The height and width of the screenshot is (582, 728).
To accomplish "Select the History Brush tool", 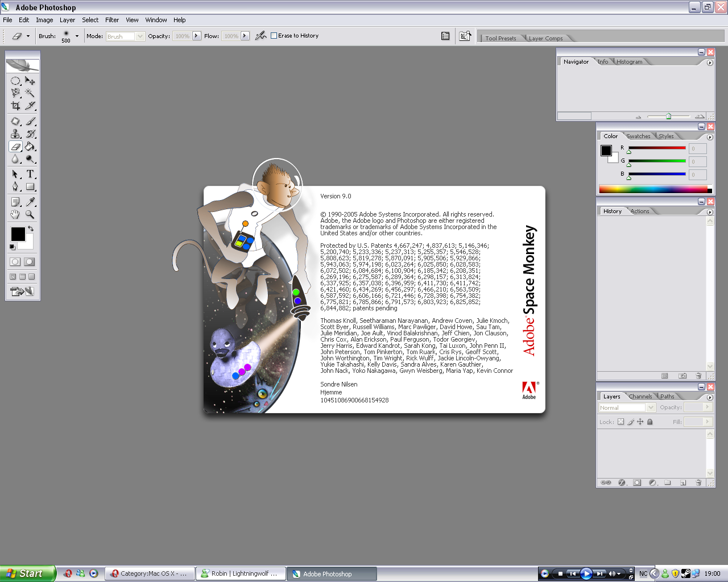I will coord(30,134).
